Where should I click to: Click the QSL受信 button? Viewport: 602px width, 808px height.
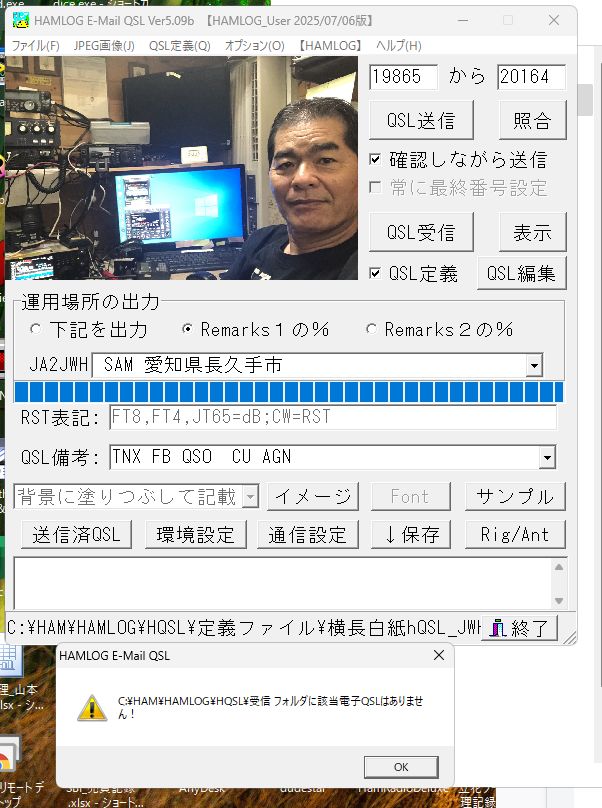coord(421,232)
